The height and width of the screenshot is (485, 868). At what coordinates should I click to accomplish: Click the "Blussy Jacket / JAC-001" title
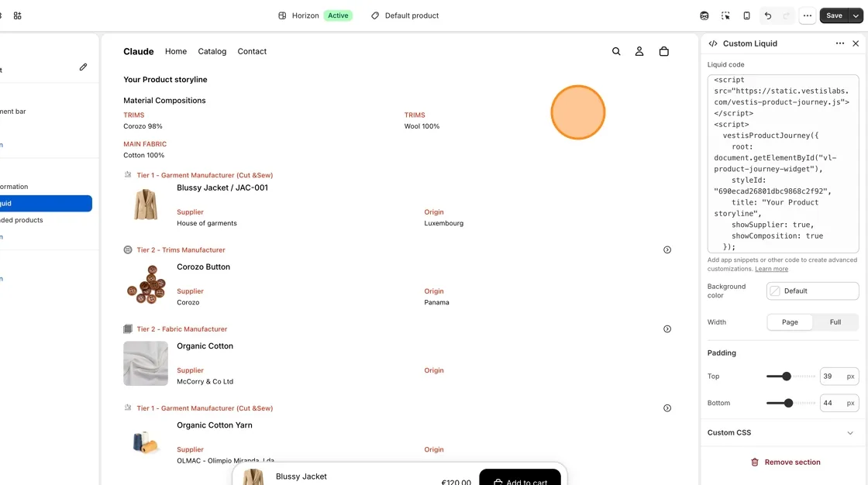click(222, 187)
